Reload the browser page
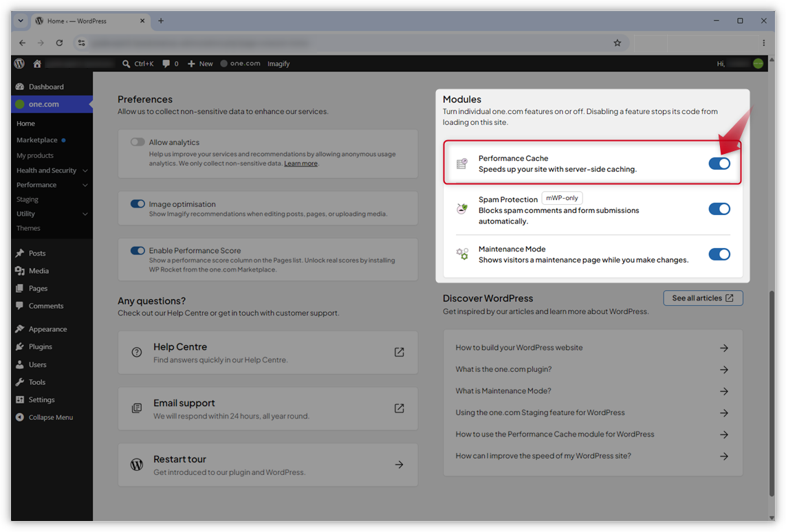 [59, 43]
